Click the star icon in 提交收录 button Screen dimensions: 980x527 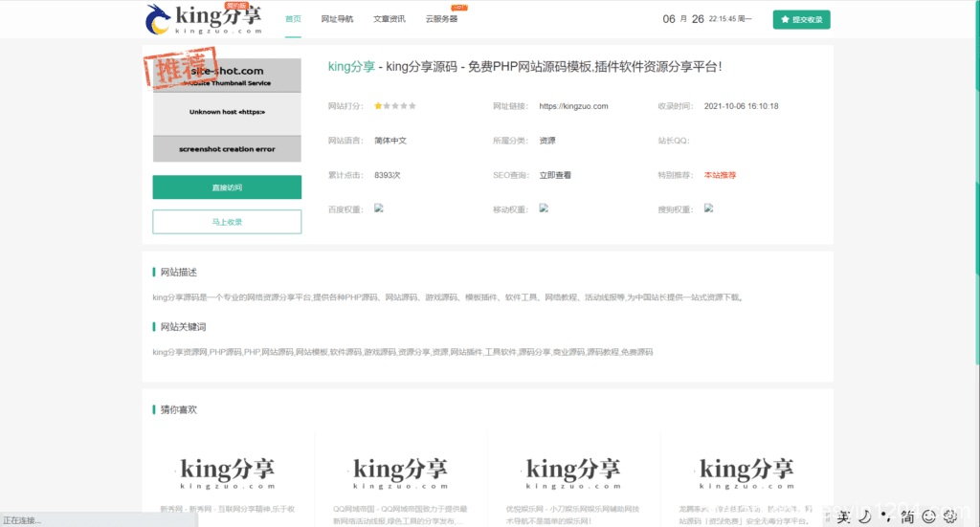pos(785,19)
